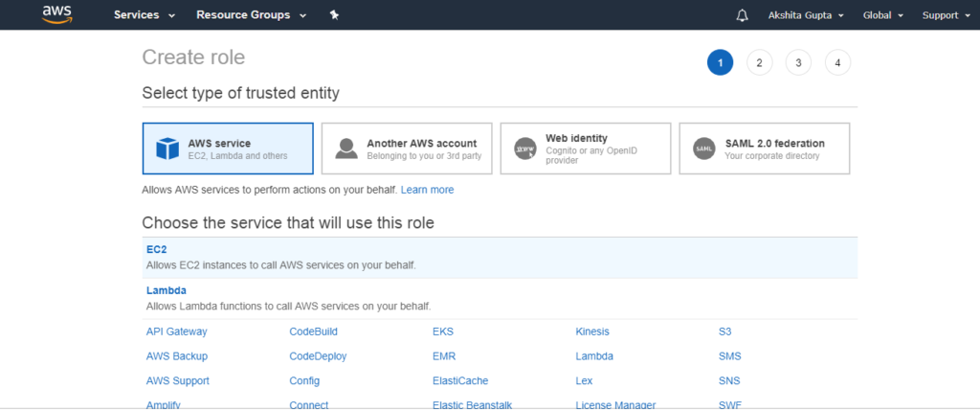The image size is (980, 412).
Task: Go to wizard step 2 circle
Action: (759, 62)
